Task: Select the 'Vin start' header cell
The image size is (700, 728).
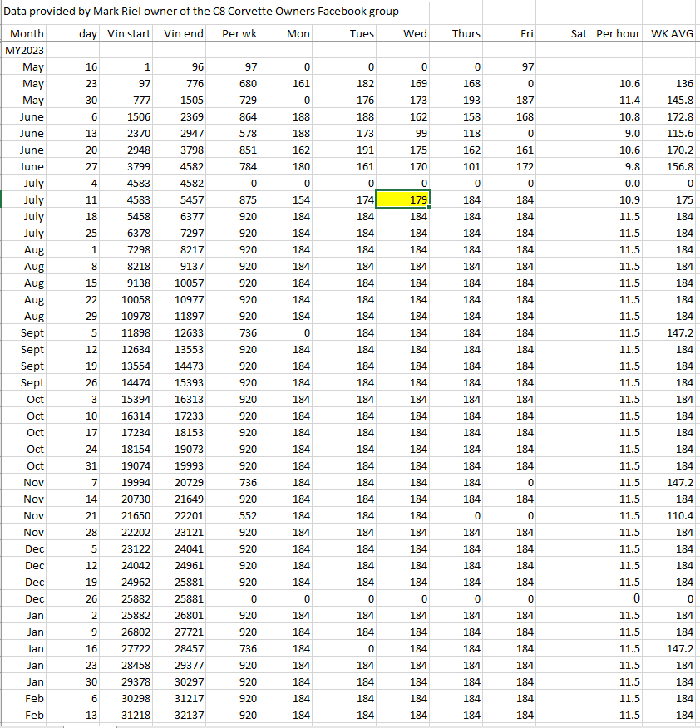Action: tap(129, 33)
